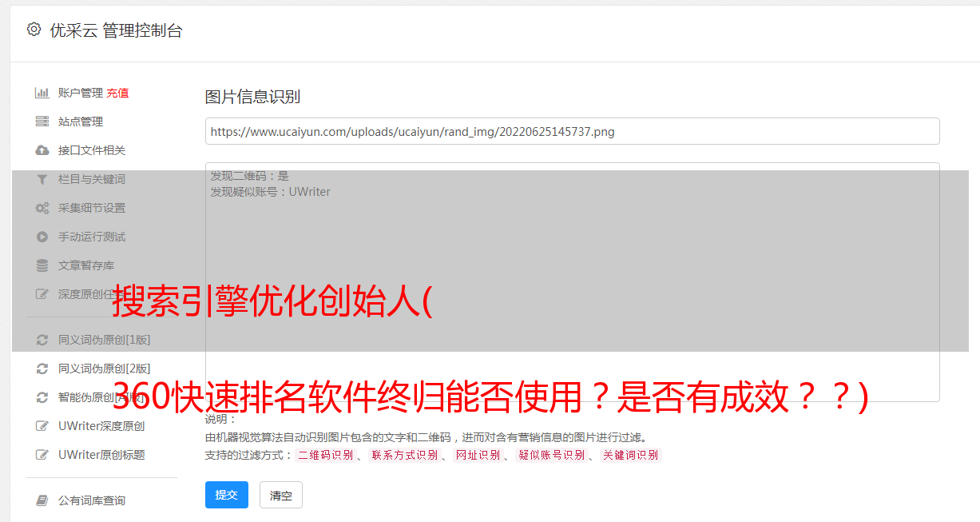Select 采集细节设置 from the sidebar
Viewport: 980px width, 522px height.
[x=92, y=208]
